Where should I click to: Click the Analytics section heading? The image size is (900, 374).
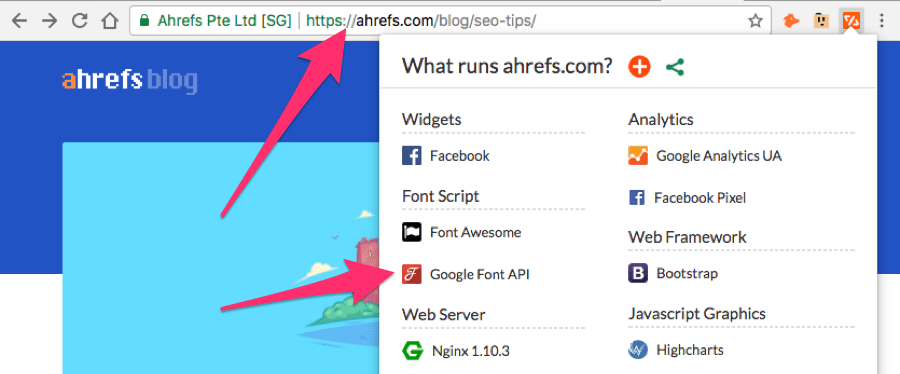(661, 120)
